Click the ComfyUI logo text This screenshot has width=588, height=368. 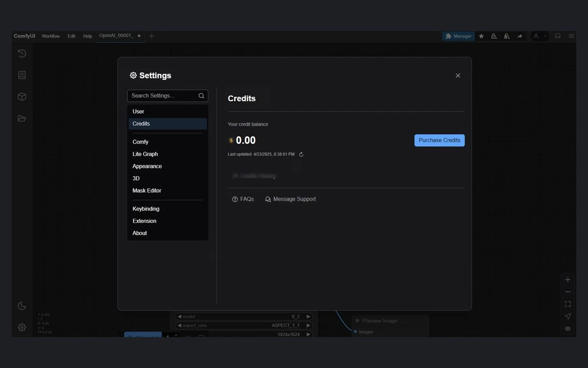coord(24,36)
